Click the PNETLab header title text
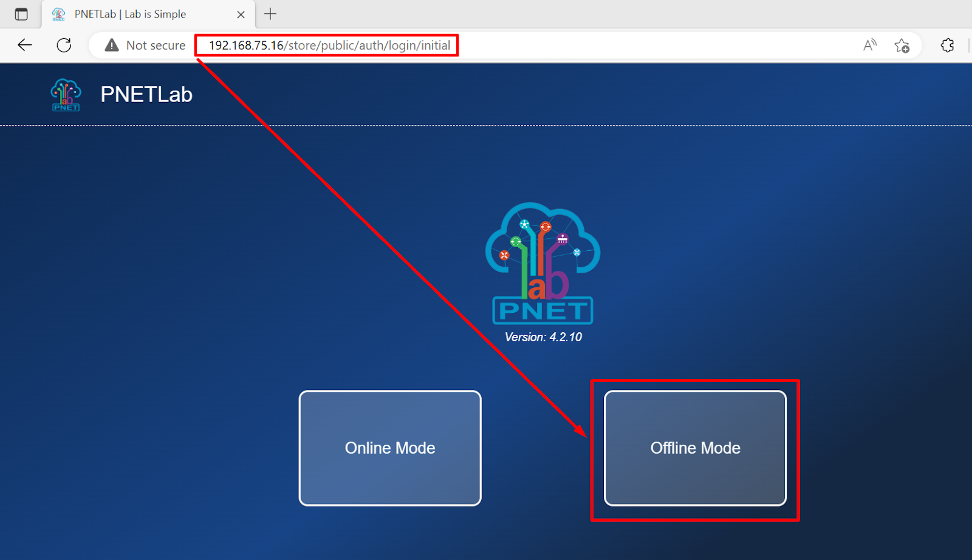 [146, 95]
